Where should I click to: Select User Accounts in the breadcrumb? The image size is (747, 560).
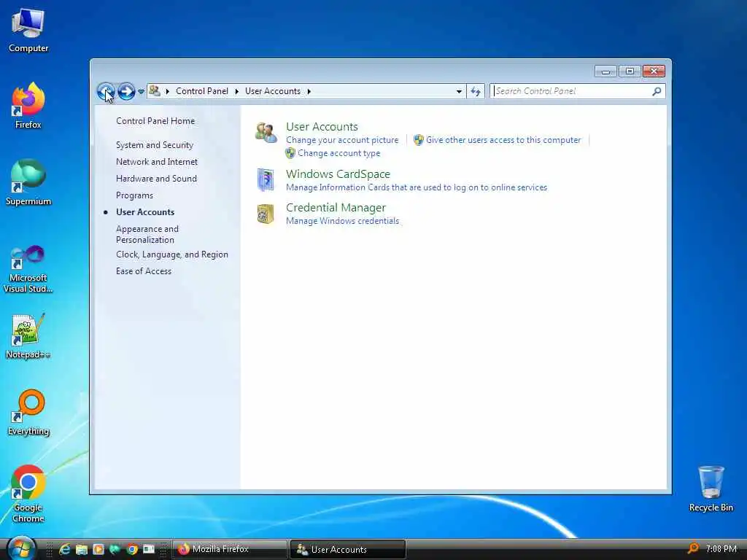pos(273,91)
